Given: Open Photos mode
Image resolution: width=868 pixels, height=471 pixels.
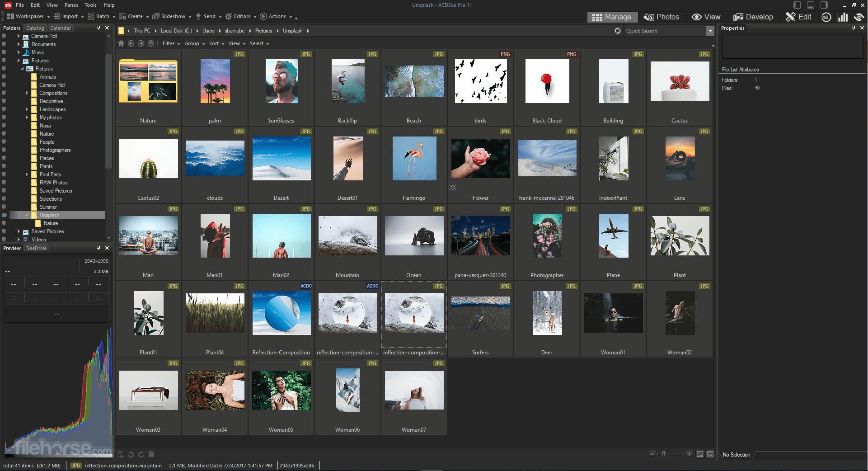Looking at the screenshot, I should [661, 17].
